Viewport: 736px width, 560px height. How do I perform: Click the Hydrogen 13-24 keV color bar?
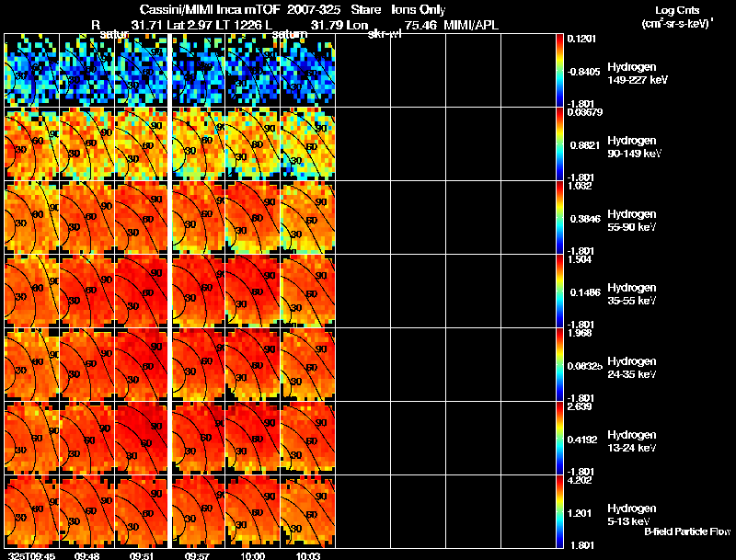coord(559,438)
